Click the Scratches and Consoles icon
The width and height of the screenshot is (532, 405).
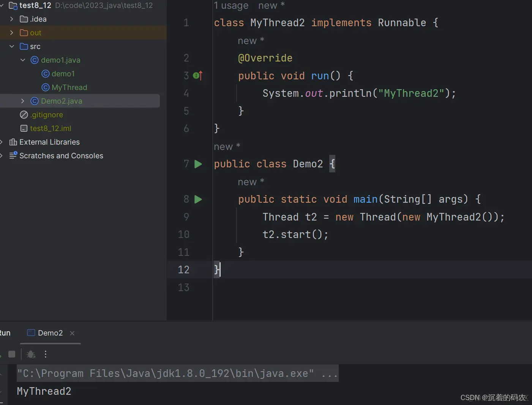click(x=13, y=155)
